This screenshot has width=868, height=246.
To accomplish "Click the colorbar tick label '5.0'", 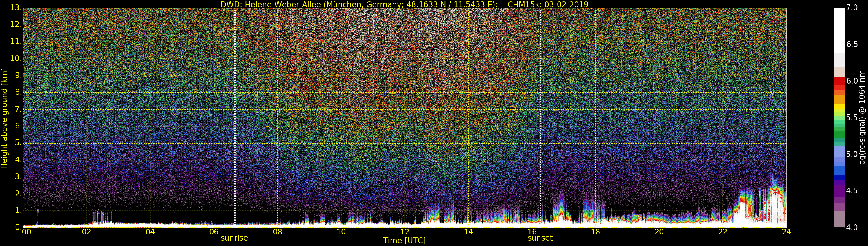I will point(852,154).
